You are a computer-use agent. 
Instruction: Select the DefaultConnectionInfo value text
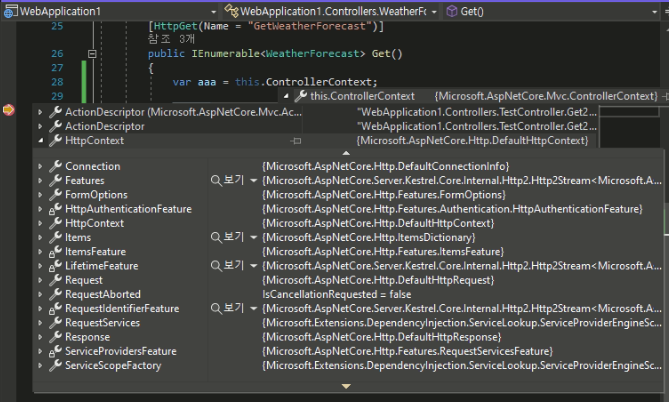pyautogui.click(x=386, y=166)
